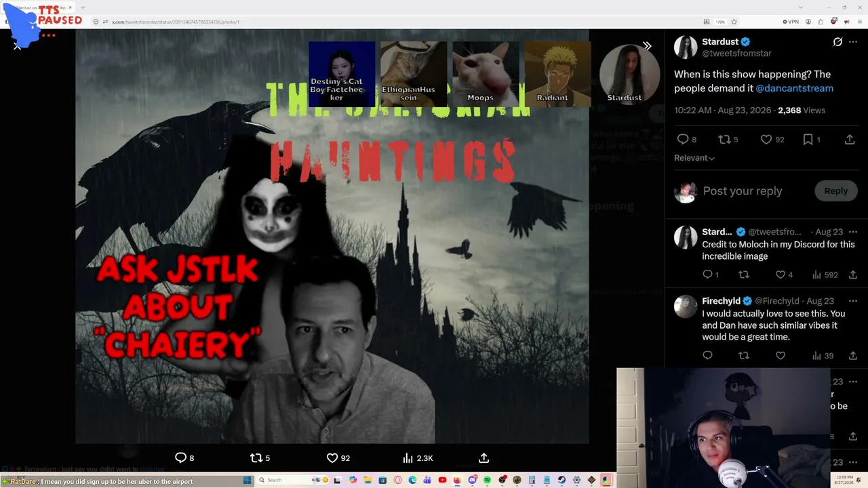Open Firechyld's avatar in the comments
868x488 pixels.
[x=686, y=306]
